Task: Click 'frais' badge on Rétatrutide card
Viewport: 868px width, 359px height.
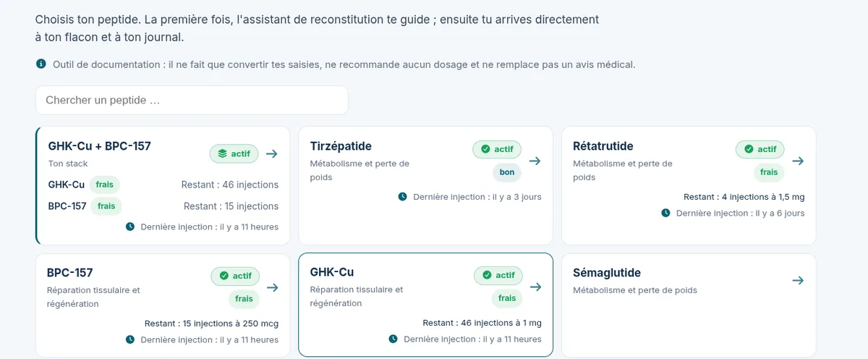Action: click(769, 172)
